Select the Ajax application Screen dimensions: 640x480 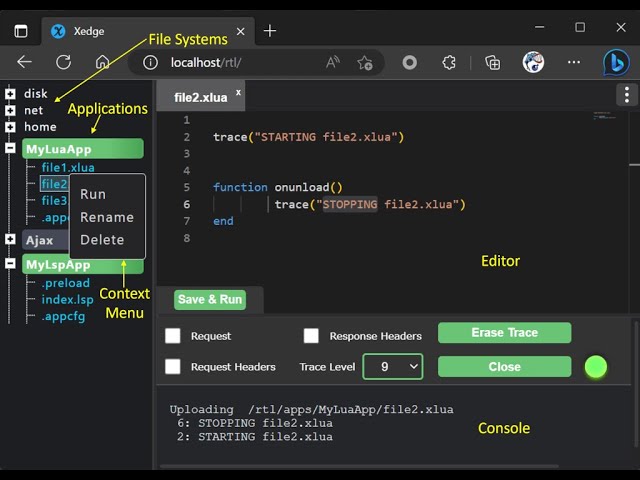pos(45,240)
